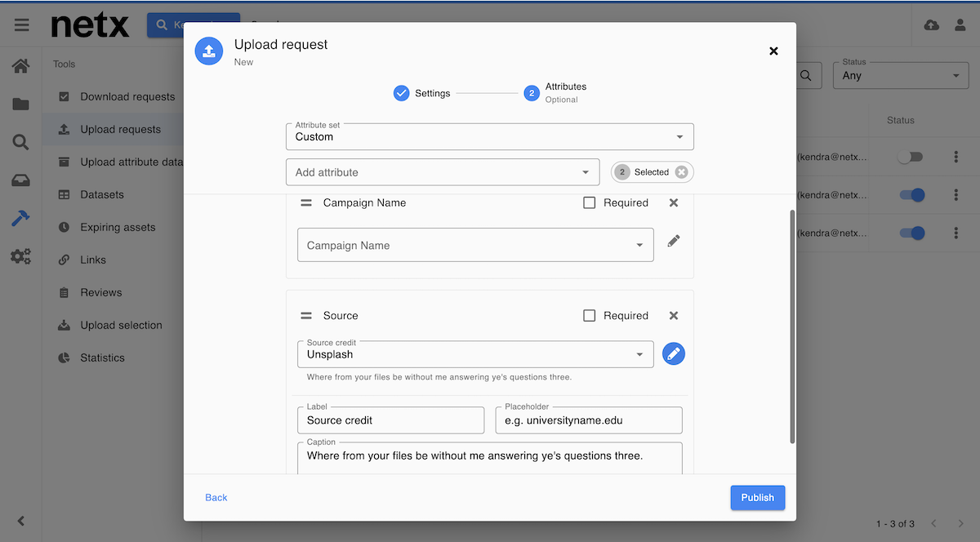
Task: Click the dialog's vertical scrollbar
Action: pyautogui.click(x=791, y=327)
